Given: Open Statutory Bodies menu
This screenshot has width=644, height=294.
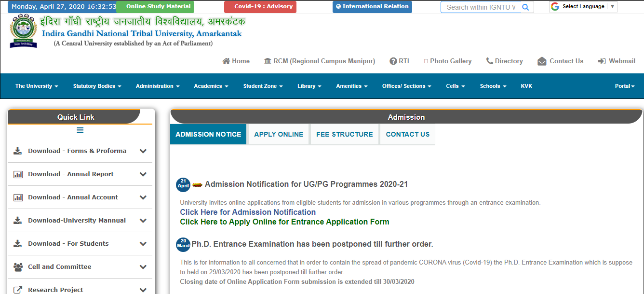Looking at the screenshot, I should (97, 86).
